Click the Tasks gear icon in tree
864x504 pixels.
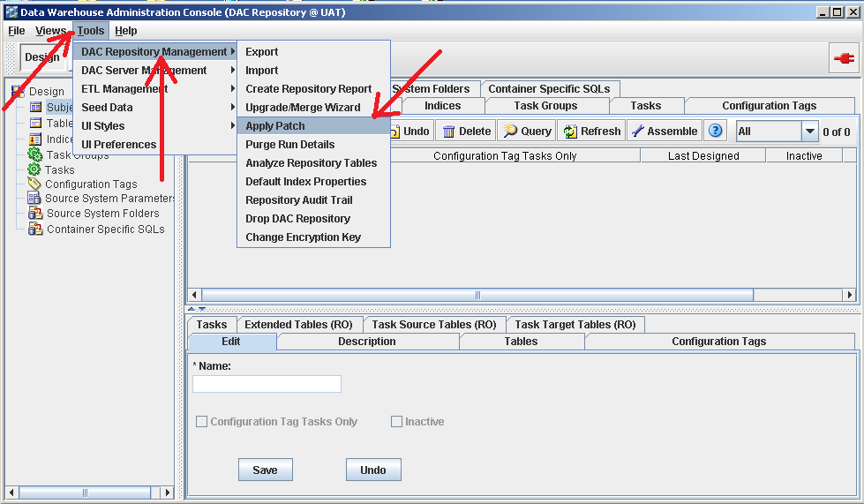click(x=34, y=169)
